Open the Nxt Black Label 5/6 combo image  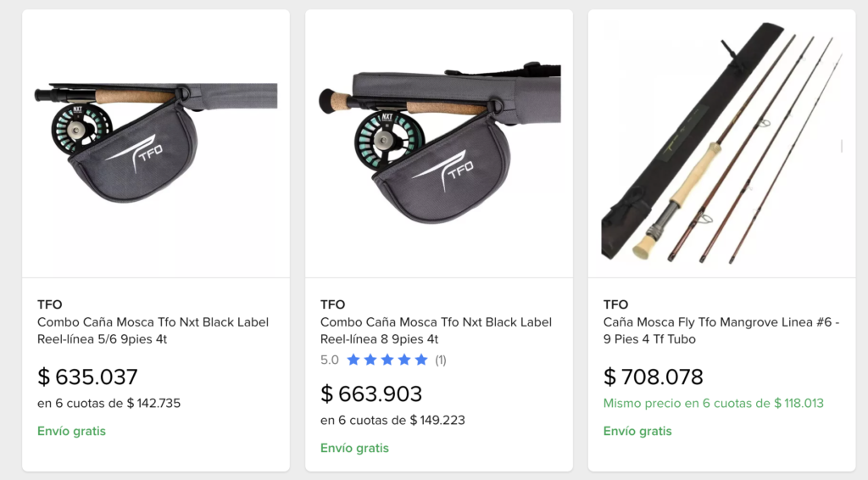[x=155, y=144]
